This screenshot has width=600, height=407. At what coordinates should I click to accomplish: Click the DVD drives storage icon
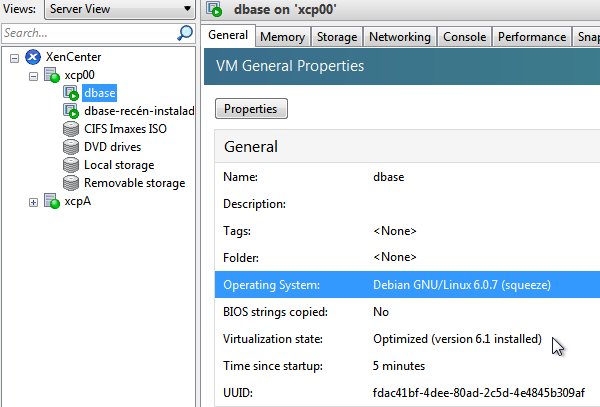(x=71, y=147)
